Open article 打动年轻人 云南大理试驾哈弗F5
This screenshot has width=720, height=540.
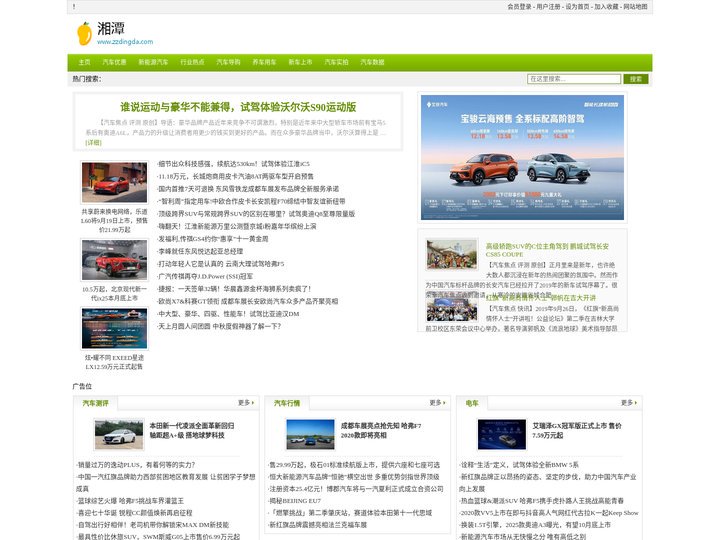click(x=220, y=264)
